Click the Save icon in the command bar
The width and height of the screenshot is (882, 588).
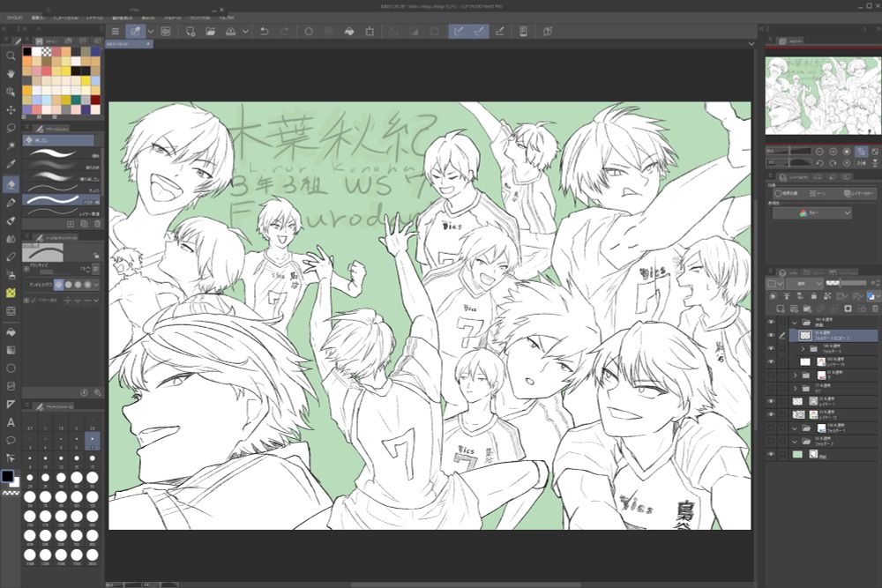[230, 32]
